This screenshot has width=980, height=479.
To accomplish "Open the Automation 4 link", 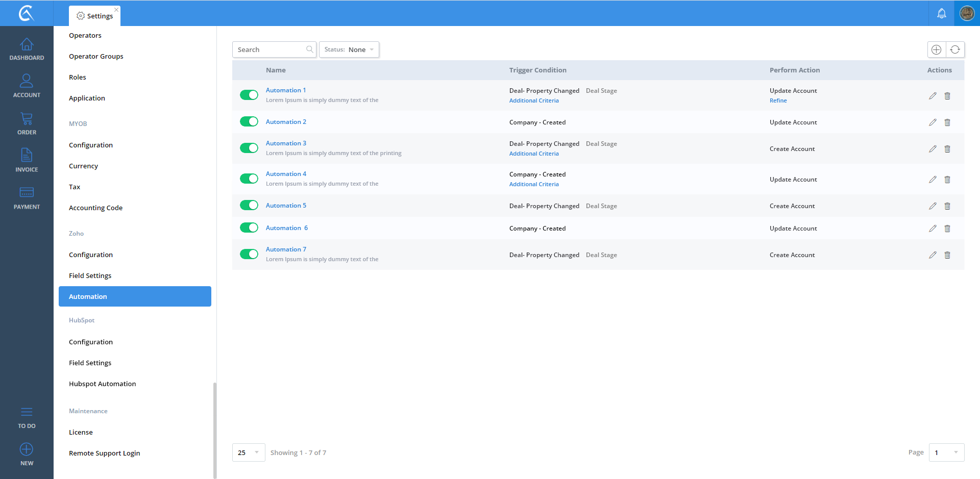I will pyautogui.click(x=286, y=174).
